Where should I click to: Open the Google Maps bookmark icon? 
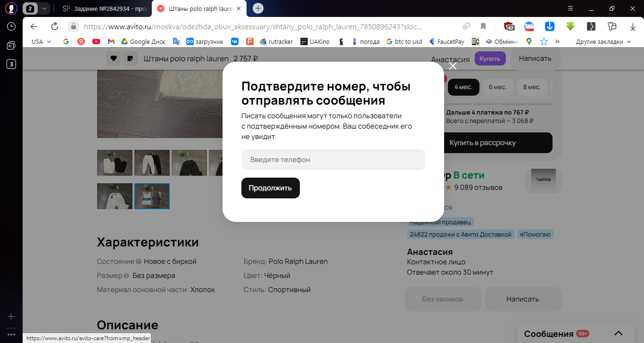tap(529, 41)
